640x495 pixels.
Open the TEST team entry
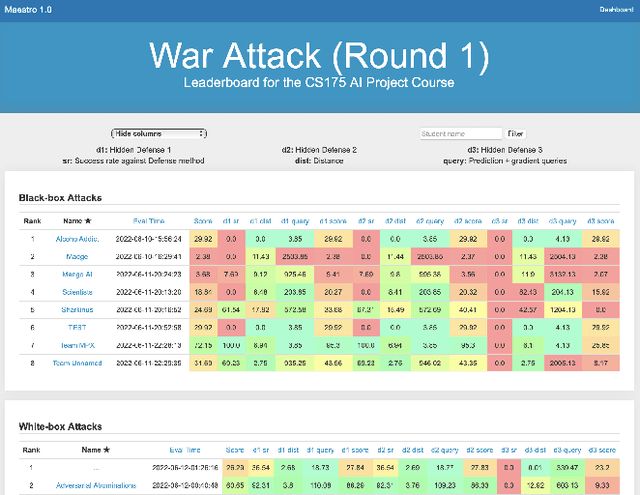(x=77, y=327)
